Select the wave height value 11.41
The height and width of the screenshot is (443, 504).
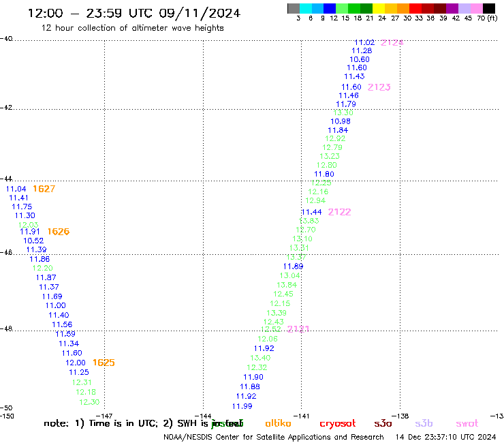coord(18,198)
